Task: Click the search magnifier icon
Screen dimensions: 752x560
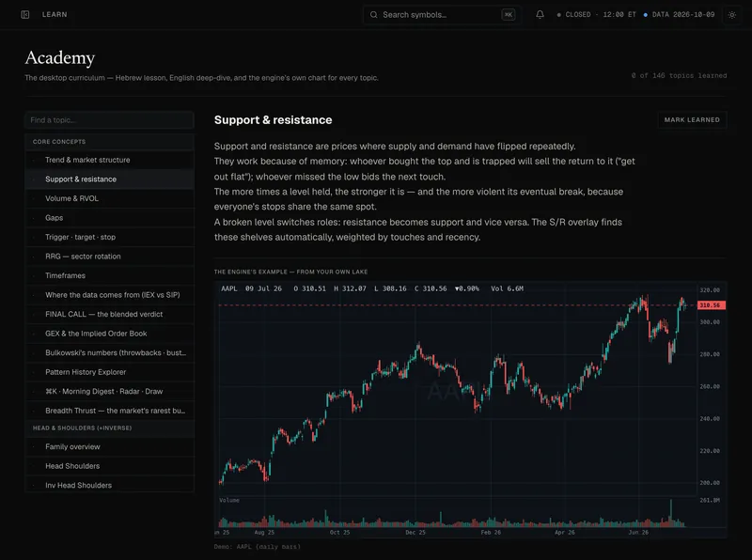Action: click(373, 15)
